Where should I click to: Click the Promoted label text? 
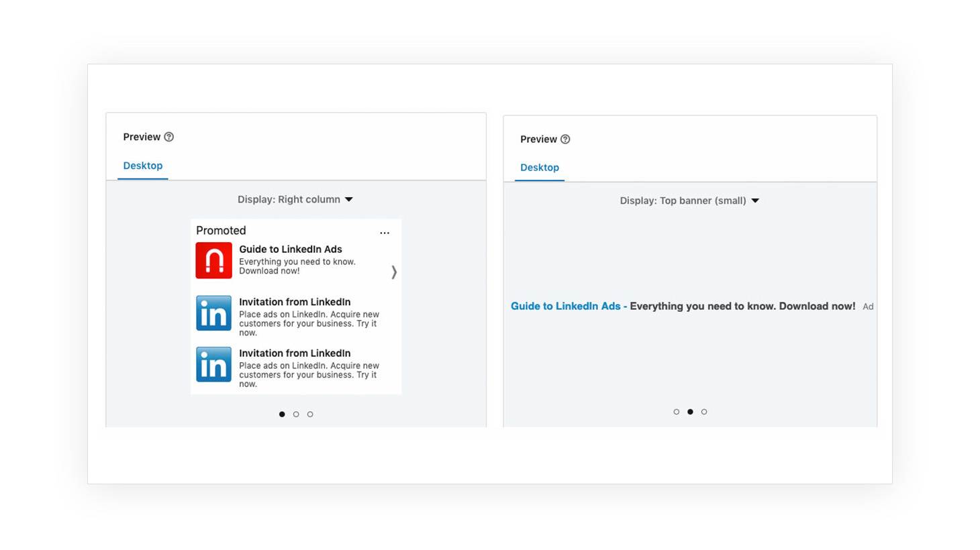click(x=221, y=231)
